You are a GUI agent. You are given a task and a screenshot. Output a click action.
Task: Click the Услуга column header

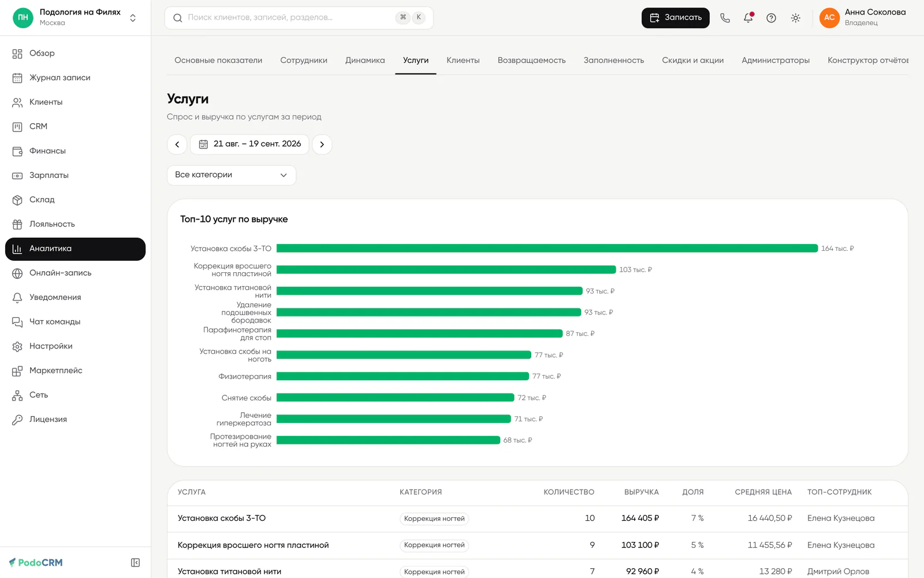tap(192, 492)
